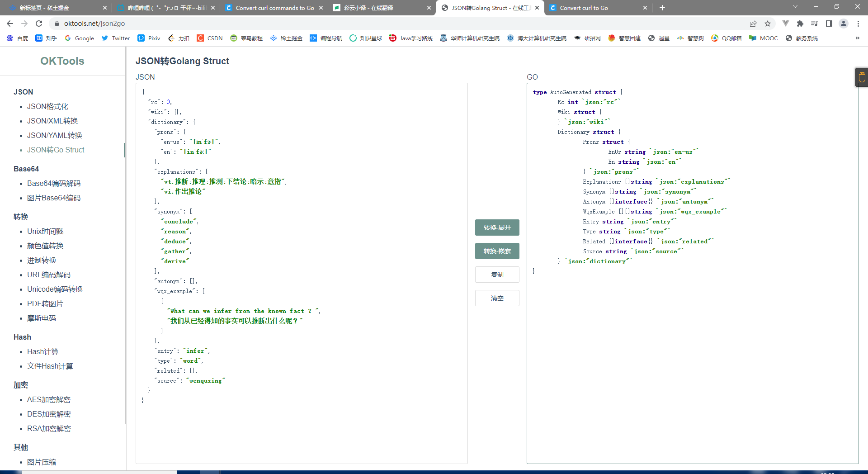Open the Chrome profile avatar icon
This screenshot has width=868, height=474.
coord(844,24)
